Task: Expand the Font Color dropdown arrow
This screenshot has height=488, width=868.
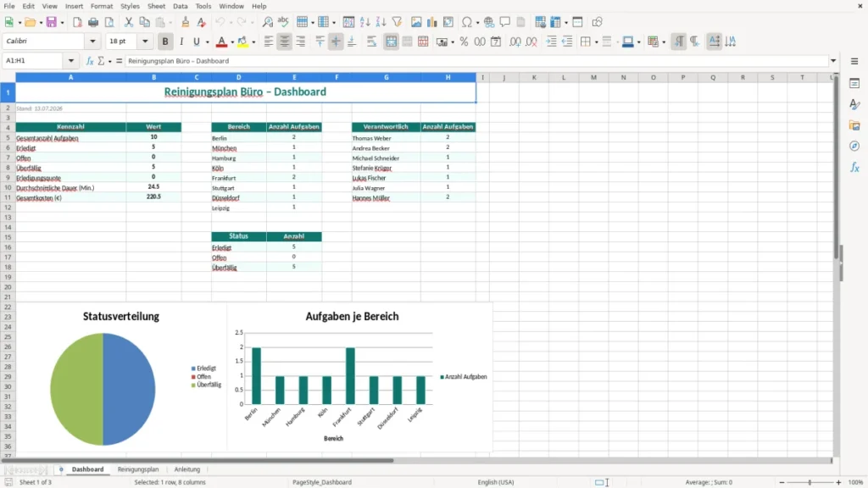Action: pyautogui.click(x=232, y=42)
